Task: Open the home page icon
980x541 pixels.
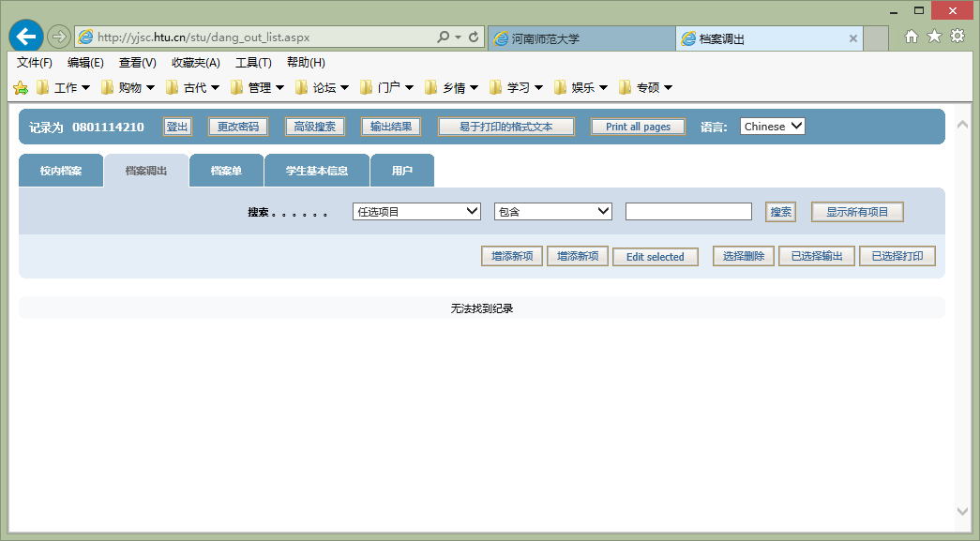Action: (x=912, y=37)
